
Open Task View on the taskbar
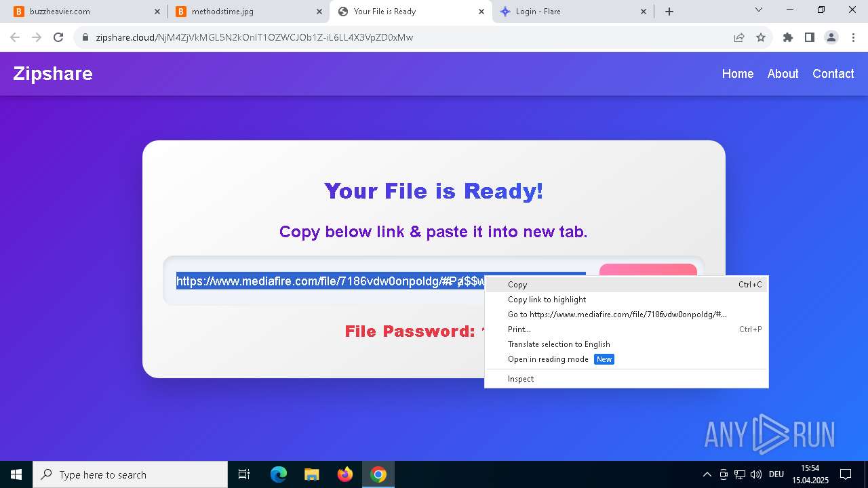244,474
